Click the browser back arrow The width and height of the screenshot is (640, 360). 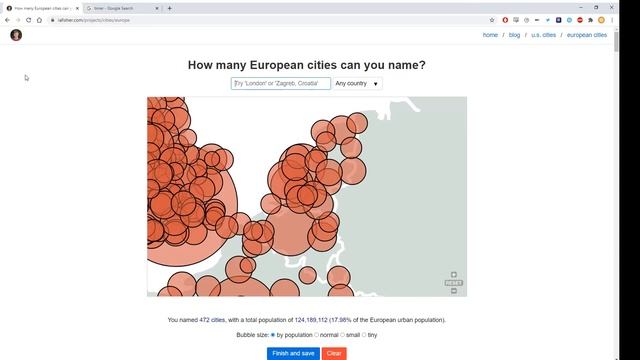(x=7, y=20)
